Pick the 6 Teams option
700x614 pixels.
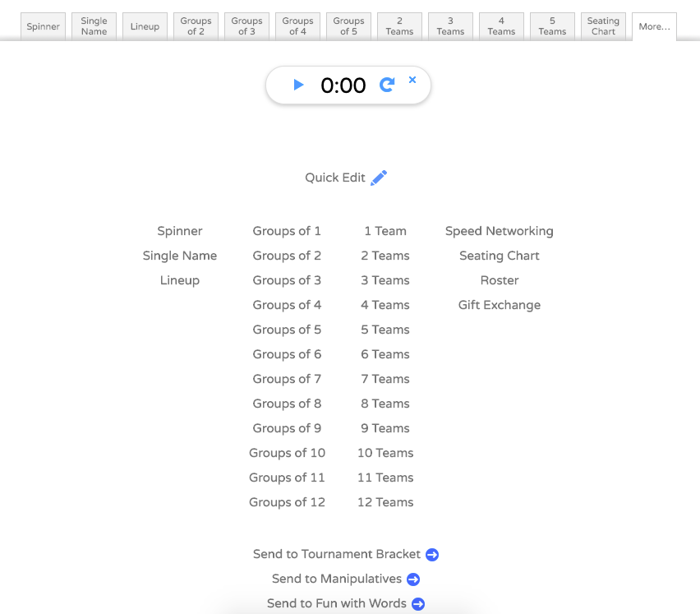[x=385, y=354]
